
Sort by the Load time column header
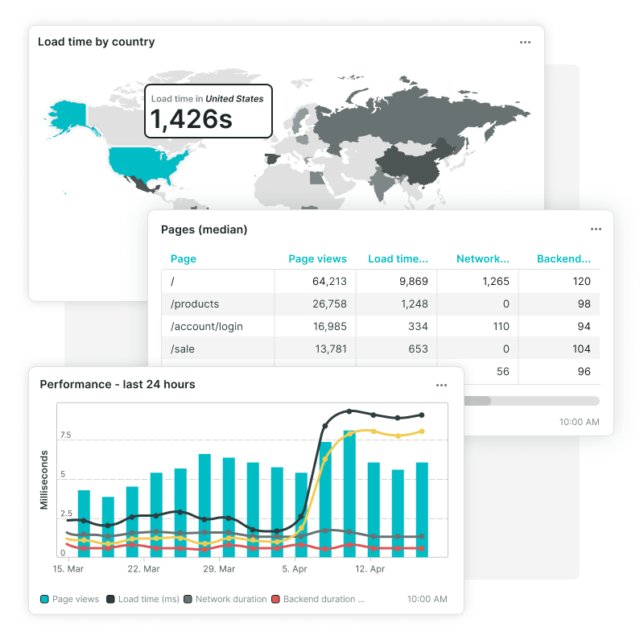(398, 259)
